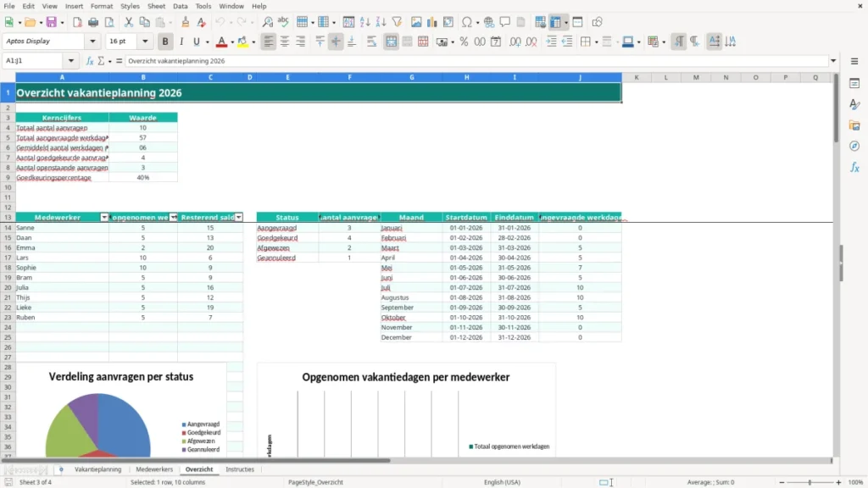Click the zoom in plus button

click(838, 482)
